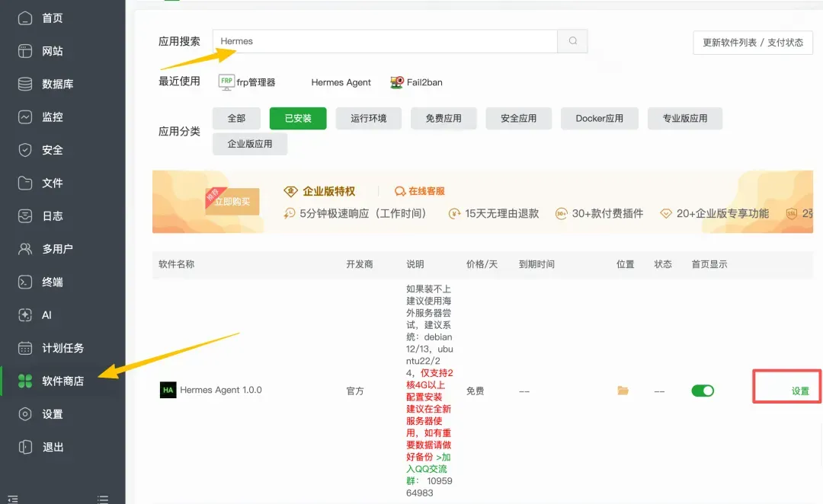Click the 到期时间 column header
Image resolution: width=823 pixels, height=504 pixels.
click(536, 263)
